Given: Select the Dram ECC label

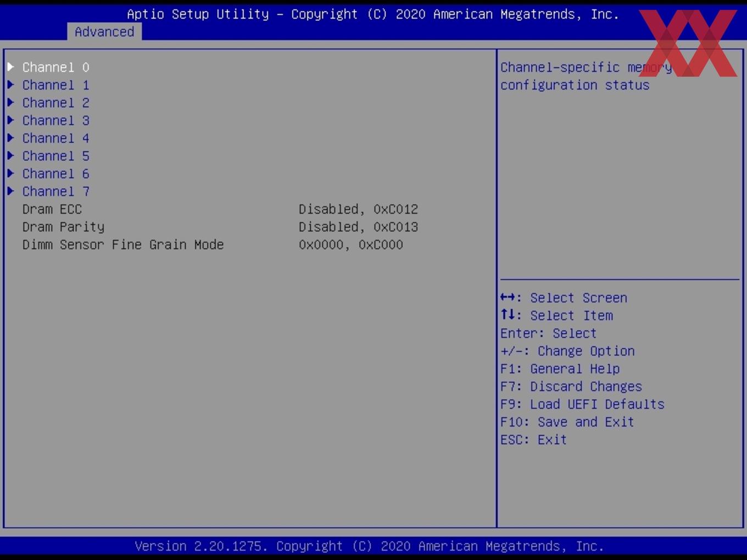Looking at the screenshot, I should pos(52,209).
